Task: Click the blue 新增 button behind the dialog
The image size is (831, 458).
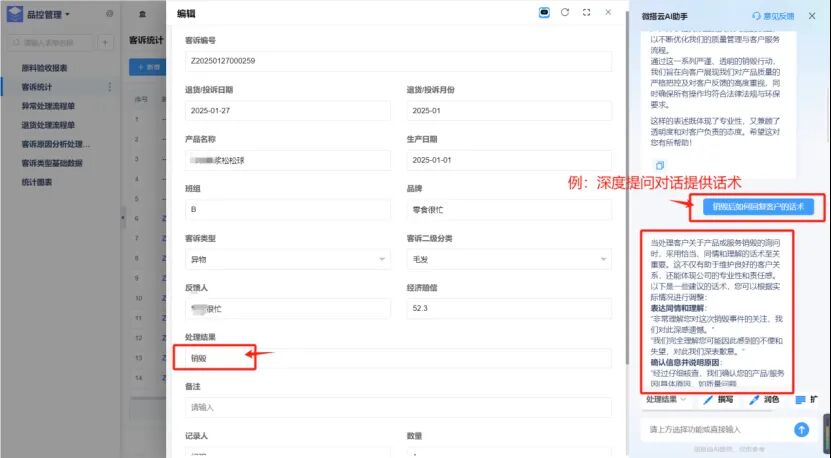Action: point(148,67)
